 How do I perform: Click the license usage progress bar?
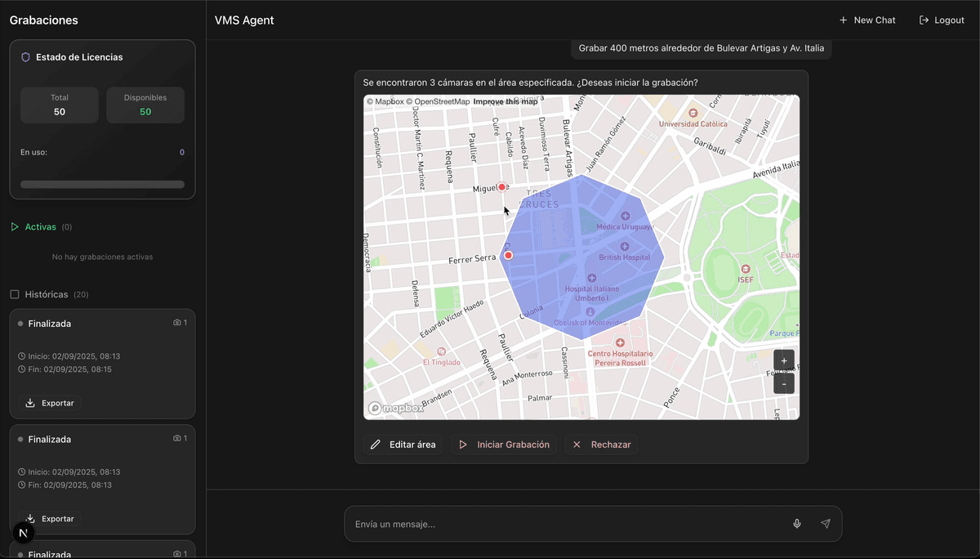pyautogui.click(x=101, y=184)
